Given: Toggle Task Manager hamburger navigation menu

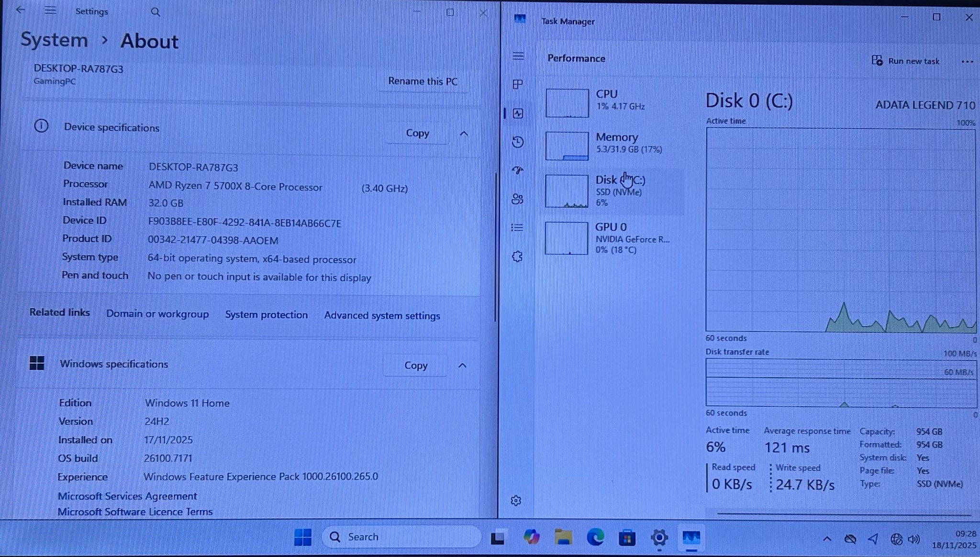Looking at the screenshot, I should pyautogui.click(x=518, y=56).
